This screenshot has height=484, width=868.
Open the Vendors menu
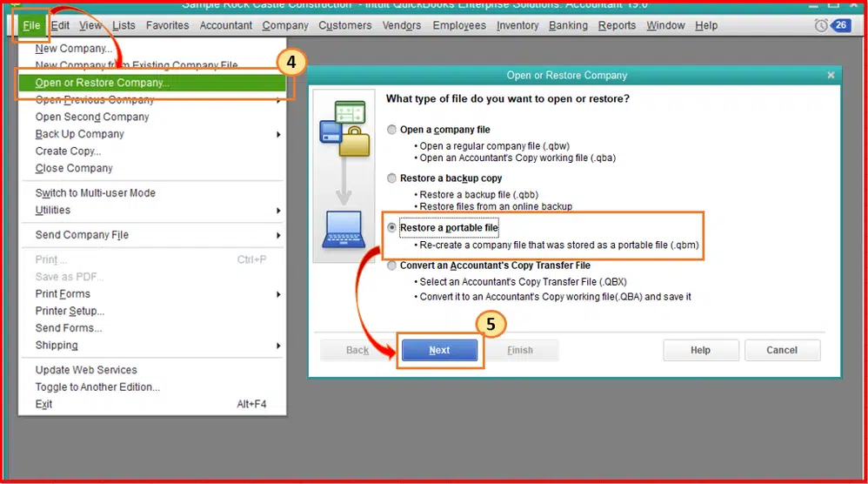coord(401,25)
